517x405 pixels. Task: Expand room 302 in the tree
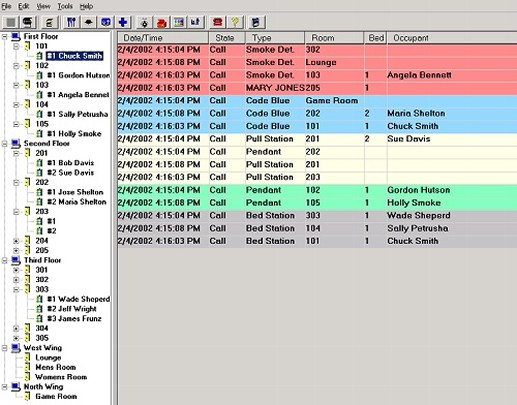coord(16,280)
